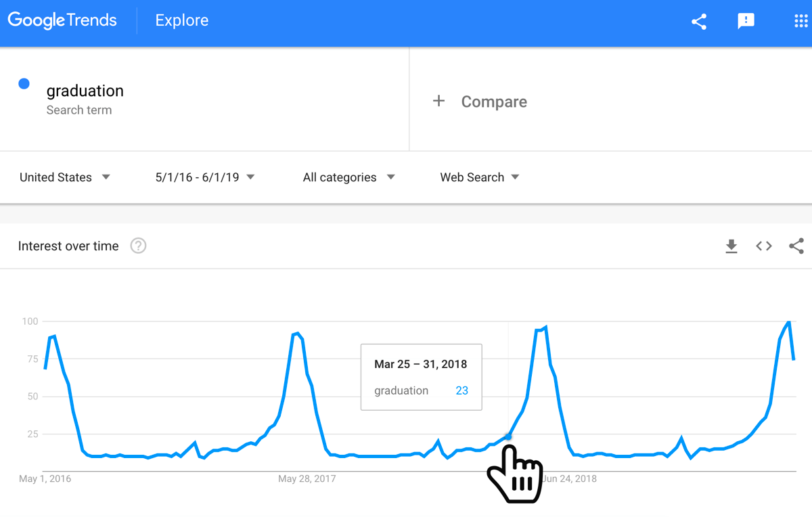Select the graduation search term field
This screenshot has width=812, height=517.
(x=204, y=99)
